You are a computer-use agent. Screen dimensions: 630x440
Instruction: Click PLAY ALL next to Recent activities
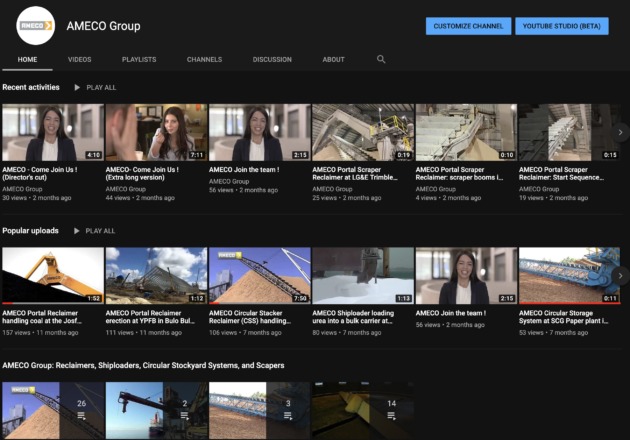(x=101, y=88)
